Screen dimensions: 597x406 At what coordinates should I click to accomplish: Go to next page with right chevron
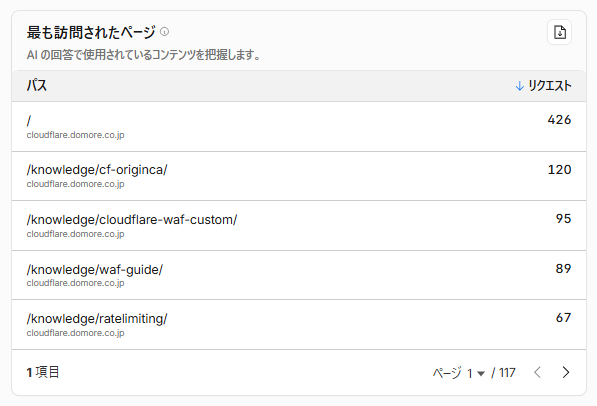566,372
